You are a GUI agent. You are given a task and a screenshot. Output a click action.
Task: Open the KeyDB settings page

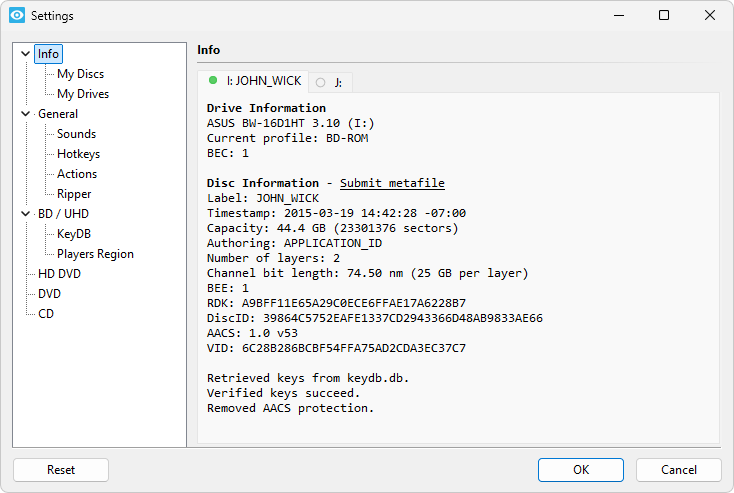pyautogui.click(x=74, y=234)
